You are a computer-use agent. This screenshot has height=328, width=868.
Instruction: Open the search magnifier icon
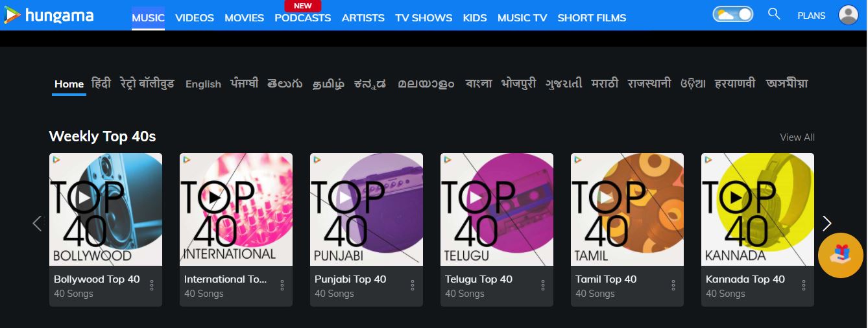pos(774,14)
